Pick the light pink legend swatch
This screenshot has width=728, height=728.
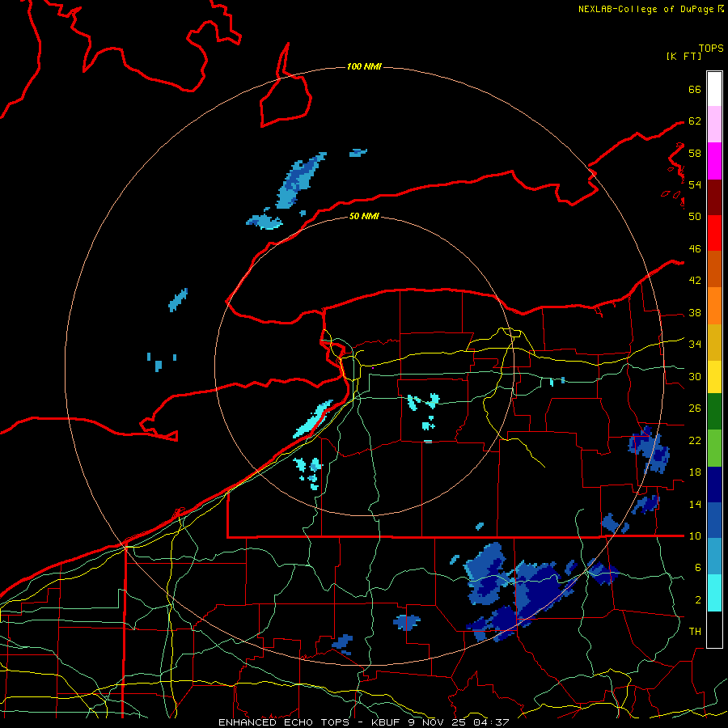714,125
